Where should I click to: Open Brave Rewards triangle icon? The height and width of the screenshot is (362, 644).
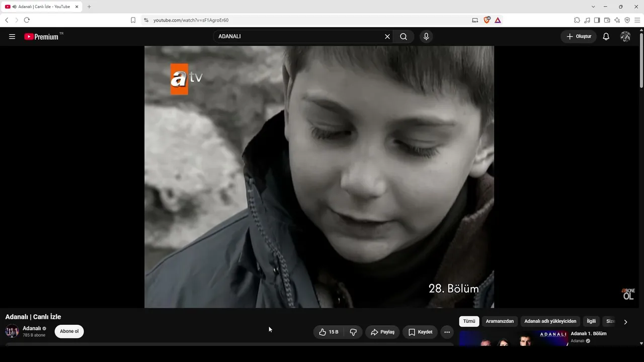click(x=498, y=20)
